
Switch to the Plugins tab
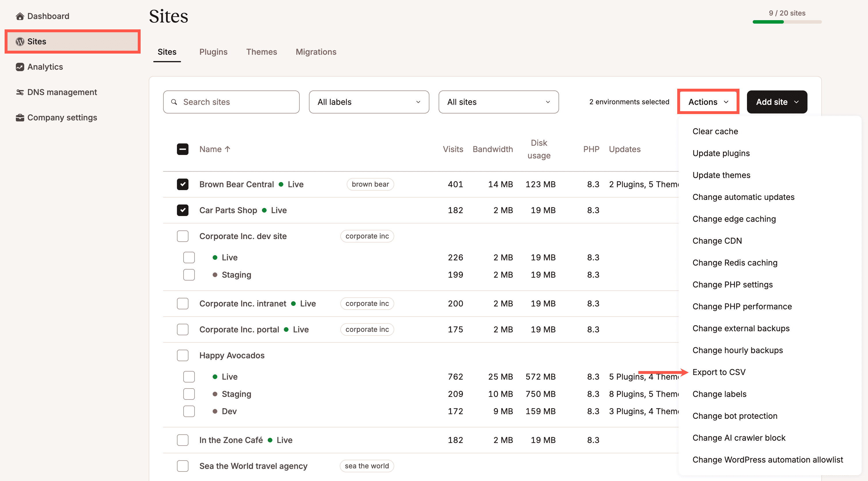[213, 52]
